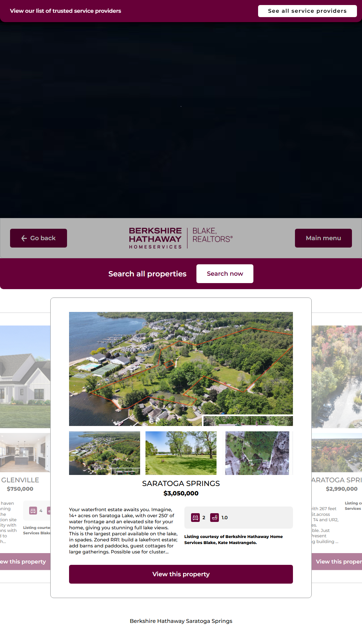See all service providers
Screen dimensions: 362x644
307,11
